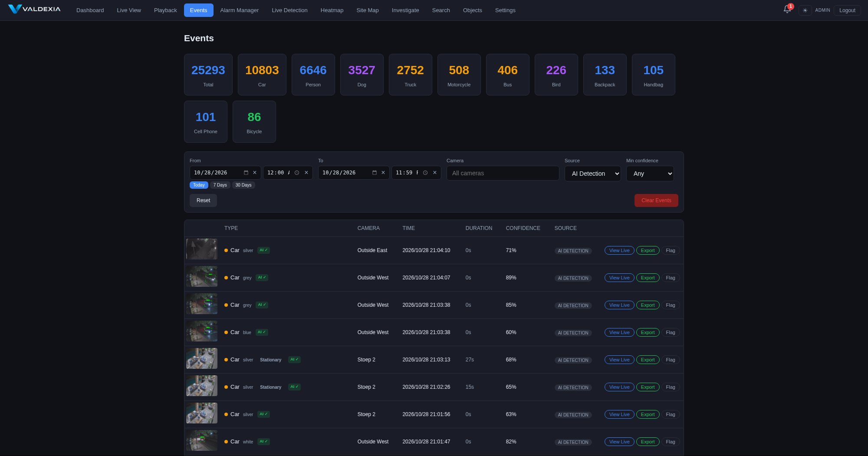Filter by the 3527 Dog card
This screenshot has height=456, width=868.
click(362, 75)
